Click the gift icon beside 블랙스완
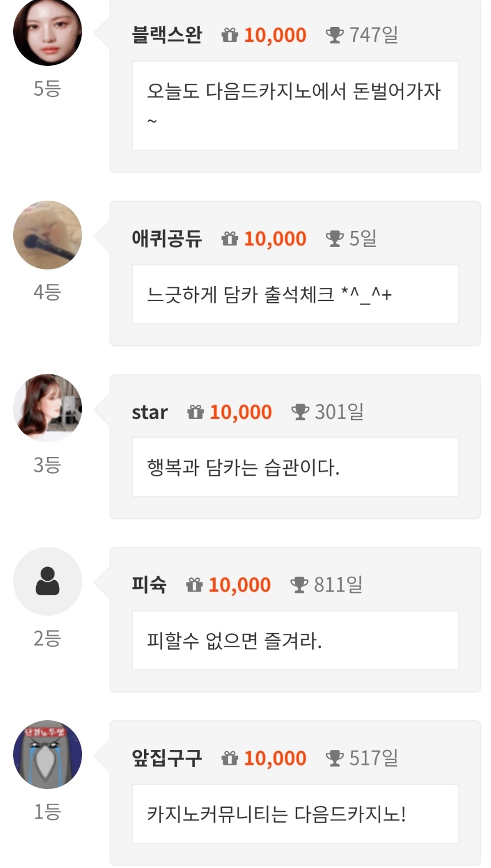The image size is (491, 868). (230, 36)
